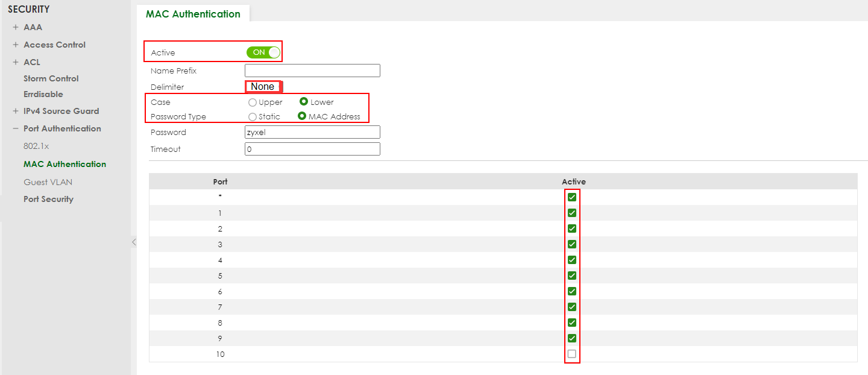Open the Delimiter dropdown showing None
This screenshot has width=868, height=375.
[x=263, y=87]
